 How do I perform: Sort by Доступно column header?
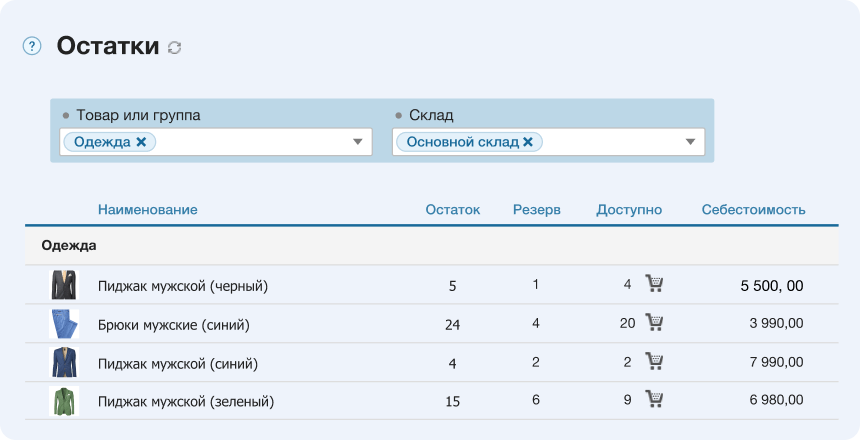[629, 210]
